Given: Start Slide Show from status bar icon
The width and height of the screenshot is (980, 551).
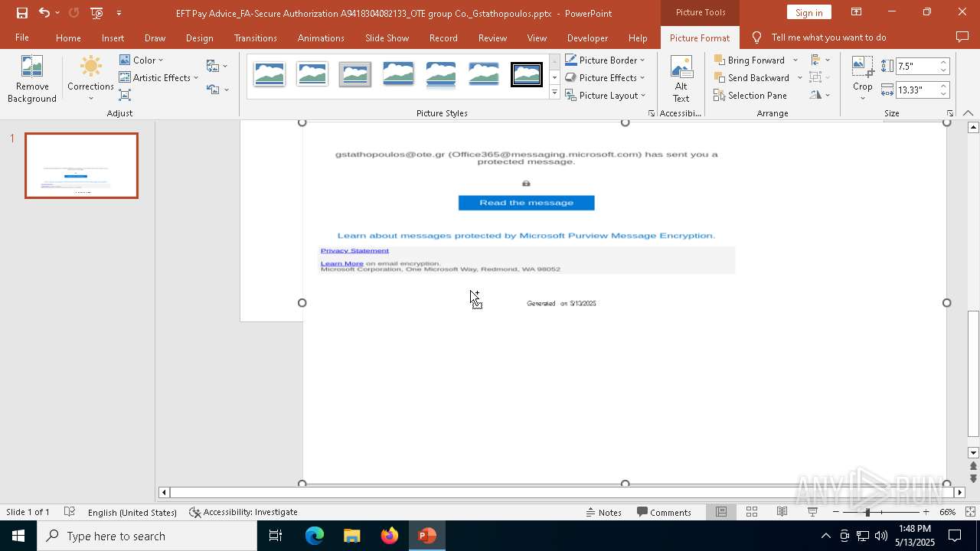Looking at the screenshot, I should (x=812, y=512).
